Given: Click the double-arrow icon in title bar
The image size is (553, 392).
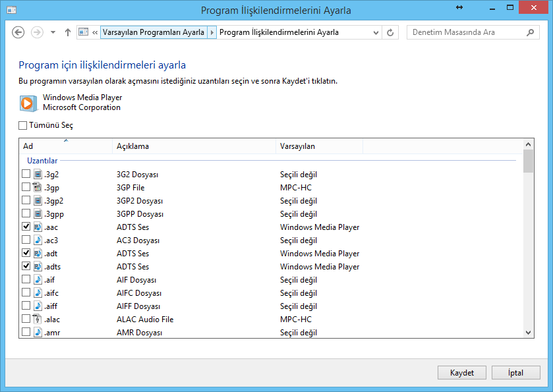Looking at the screenshot, I should tap(459, 7).
